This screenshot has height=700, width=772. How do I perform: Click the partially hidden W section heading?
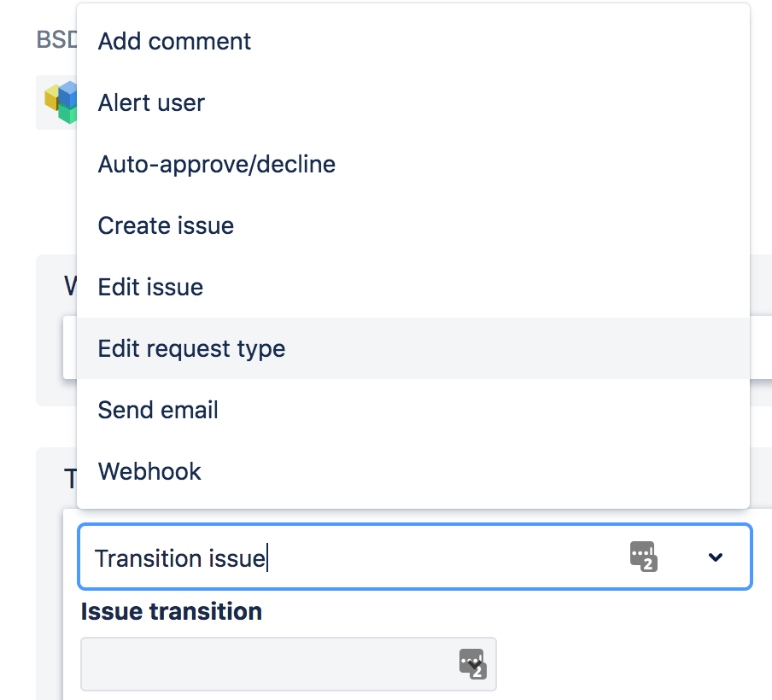70,286
